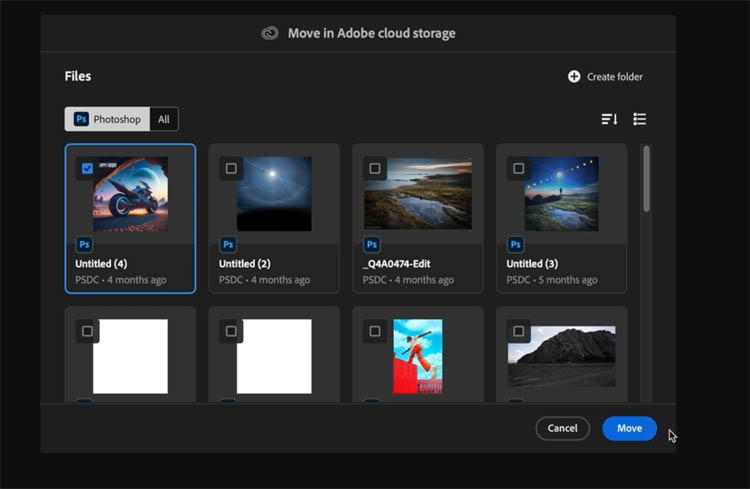This screenshot has width=750, height=489.
Task: Click the coastal landscape thumbnail of _Q4A0474-Edit
Action: [x=418, y=194]
